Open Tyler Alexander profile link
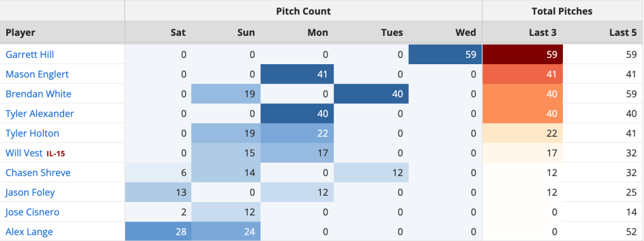This screenshot has width=644, height=241. point(40,113)
